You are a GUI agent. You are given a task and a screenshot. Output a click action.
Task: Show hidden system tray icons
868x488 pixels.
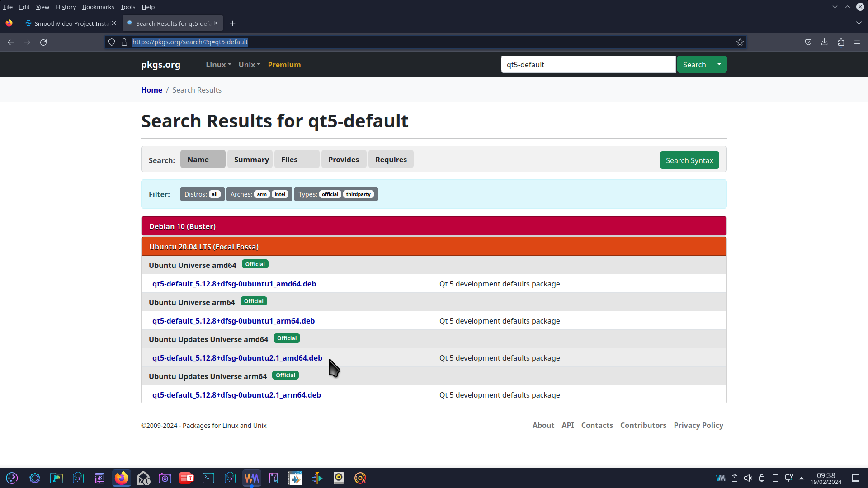coord(802,478)
